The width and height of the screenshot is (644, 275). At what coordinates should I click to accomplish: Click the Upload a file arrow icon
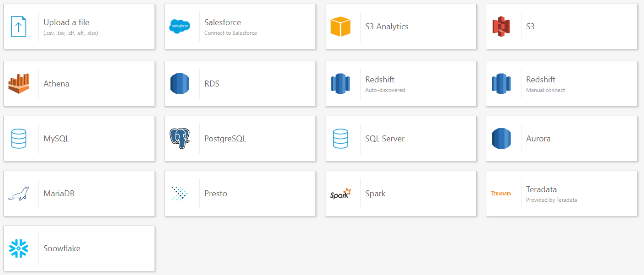click(x=19, y=27)
